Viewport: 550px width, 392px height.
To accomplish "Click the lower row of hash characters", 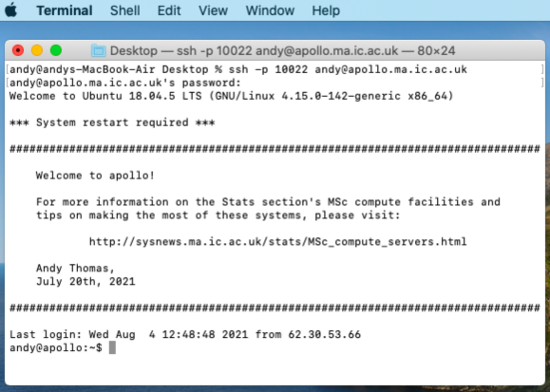I will (275, 308).
